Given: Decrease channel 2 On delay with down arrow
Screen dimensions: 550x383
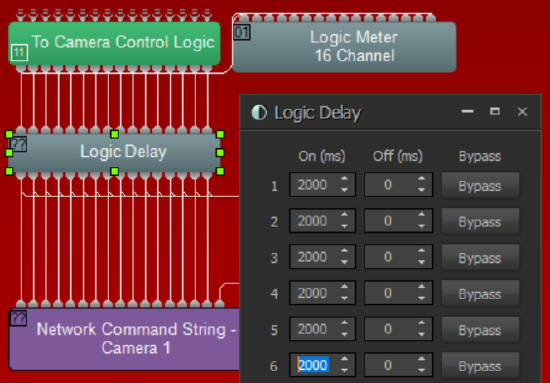Looking at the screenshot, I should coord(344,226).
